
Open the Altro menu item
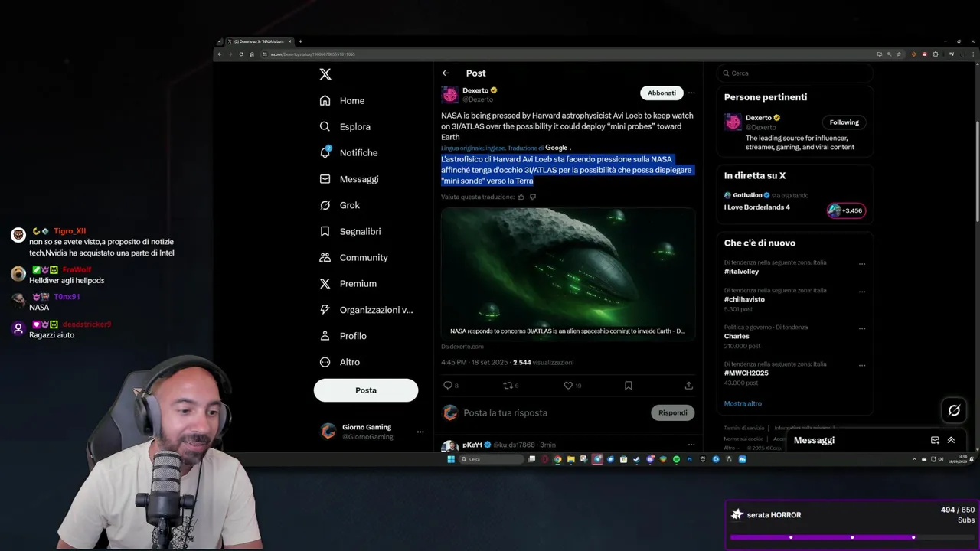click(340, 362)
